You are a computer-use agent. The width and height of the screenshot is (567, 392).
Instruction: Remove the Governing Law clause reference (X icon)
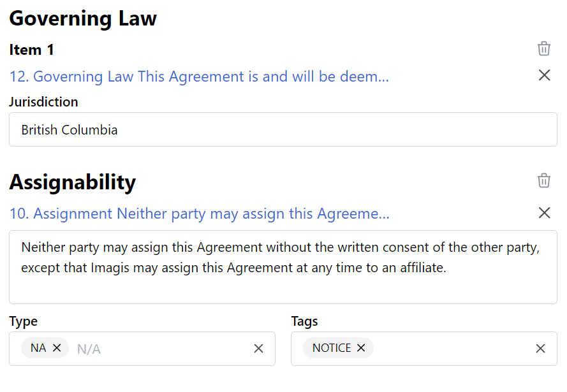pos(544,75)
